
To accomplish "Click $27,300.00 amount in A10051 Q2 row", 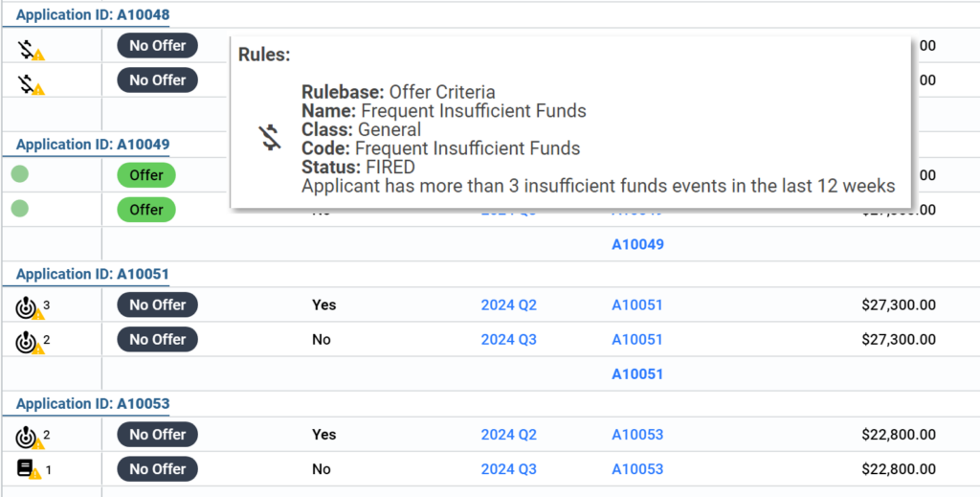I will (898, 305).
